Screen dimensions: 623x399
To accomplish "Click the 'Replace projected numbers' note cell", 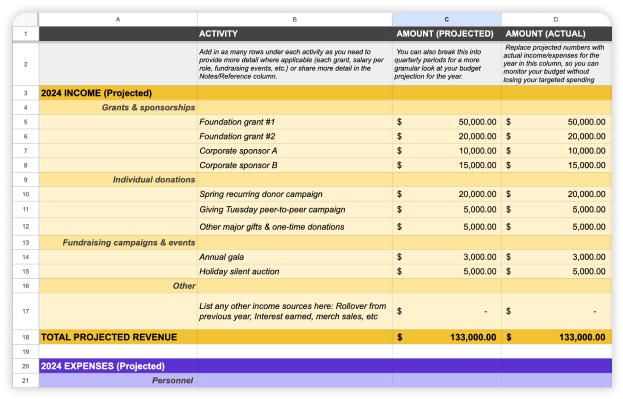I will click(556, 64).
